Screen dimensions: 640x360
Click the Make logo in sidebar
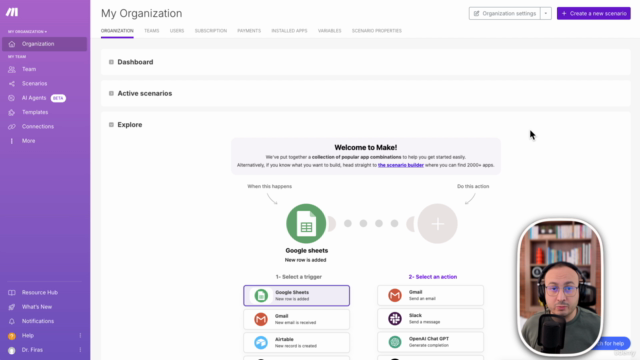[x=12, y=12]
